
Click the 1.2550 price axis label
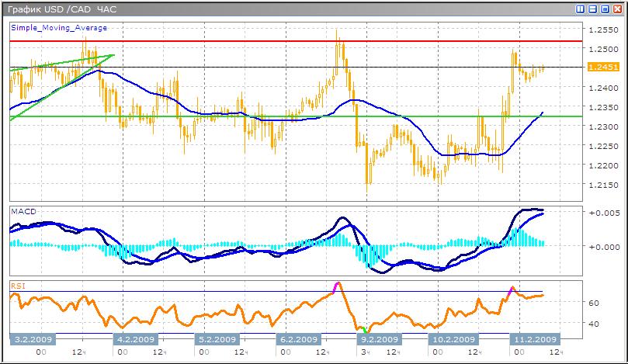tap(603, 29)
